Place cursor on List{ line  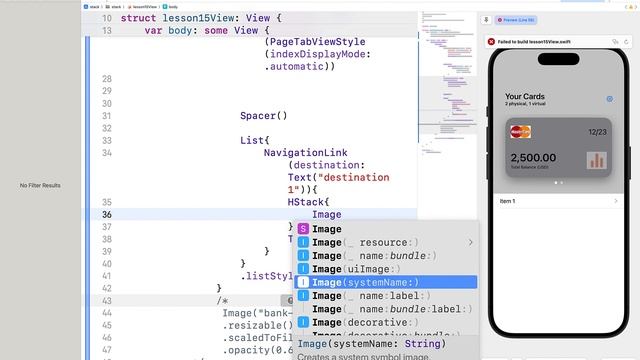pyautogui.click(x=255, y=140)
